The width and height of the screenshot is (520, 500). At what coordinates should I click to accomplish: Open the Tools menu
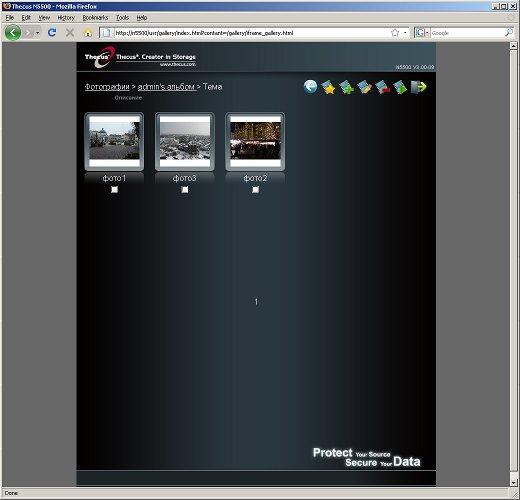[x=122, y=18]
